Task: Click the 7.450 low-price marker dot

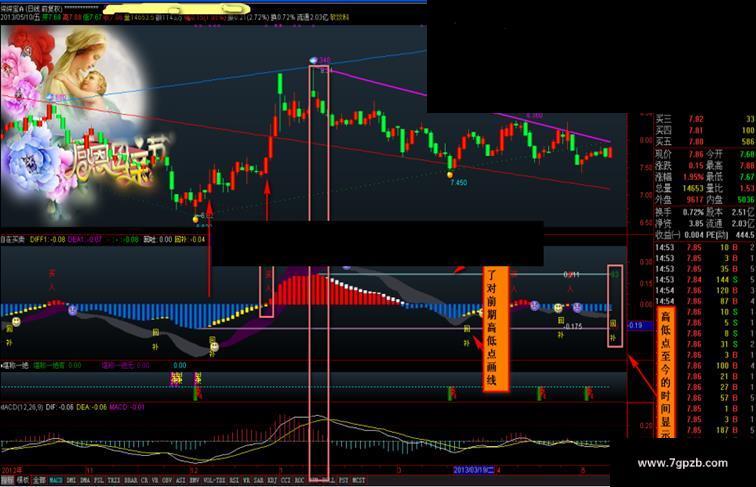Action: (x=450, y=175)
